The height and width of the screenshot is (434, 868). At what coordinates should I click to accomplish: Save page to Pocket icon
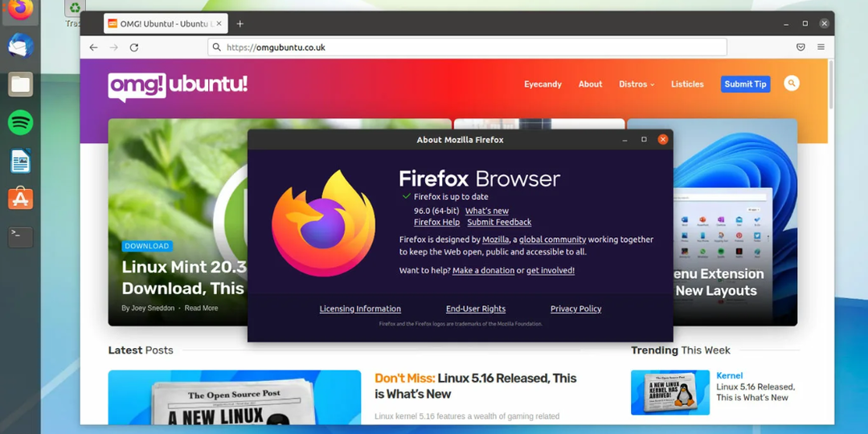(800, 47)
